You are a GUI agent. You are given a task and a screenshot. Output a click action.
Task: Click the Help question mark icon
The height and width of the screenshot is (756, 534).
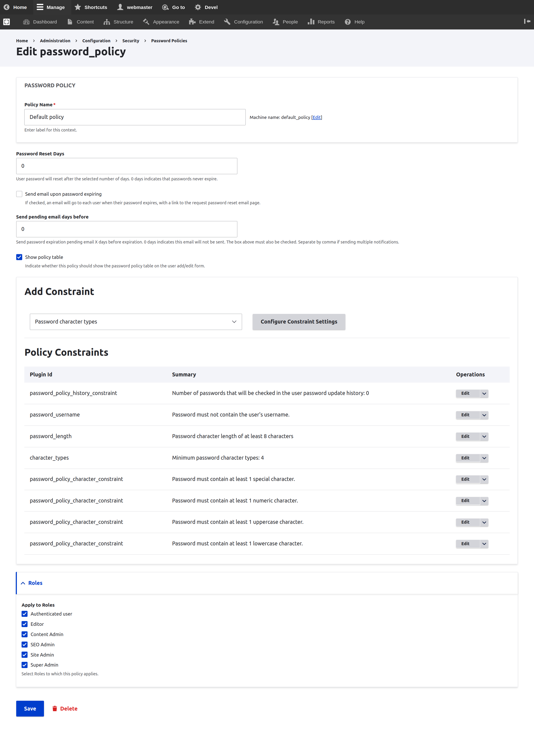point(348,22)
